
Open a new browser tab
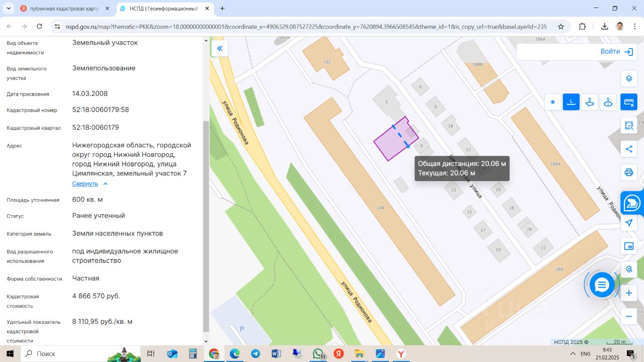click(x=222, y=9)
